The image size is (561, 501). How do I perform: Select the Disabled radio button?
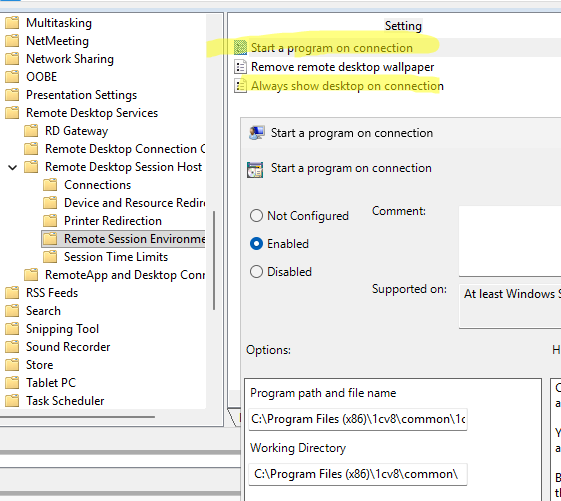click(256, 272)
